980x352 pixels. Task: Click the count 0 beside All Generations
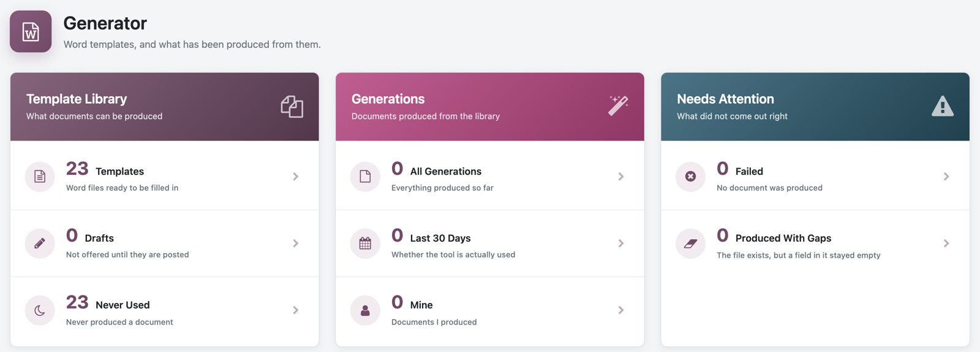point(397,169)
